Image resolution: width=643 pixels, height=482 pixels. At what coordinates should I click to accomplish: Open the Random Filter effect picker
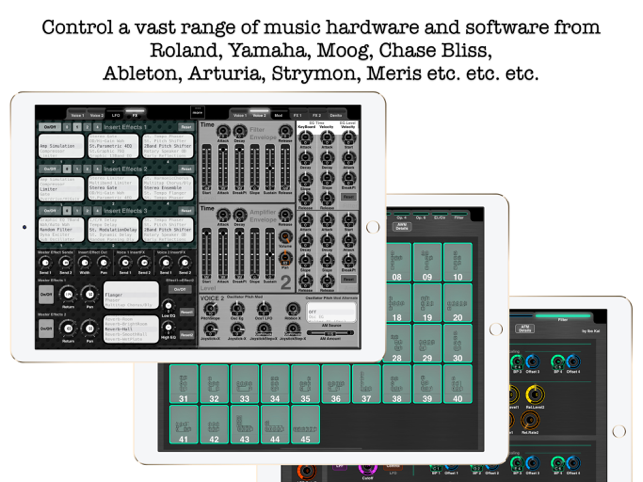(62, 230)
